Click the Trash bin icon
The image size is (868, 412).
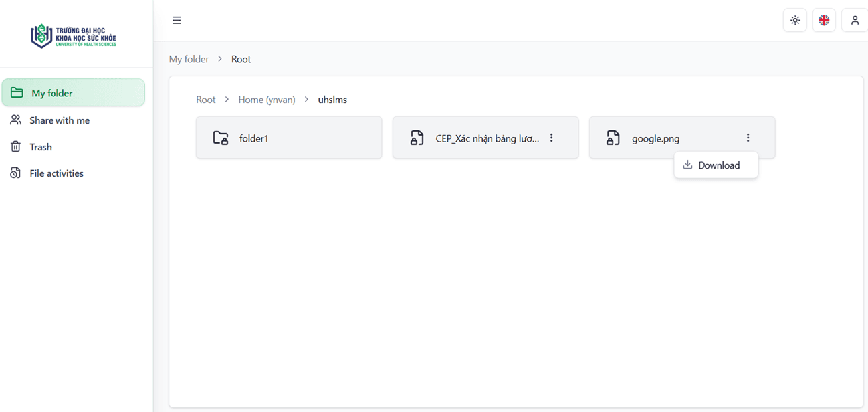[15, 146]
